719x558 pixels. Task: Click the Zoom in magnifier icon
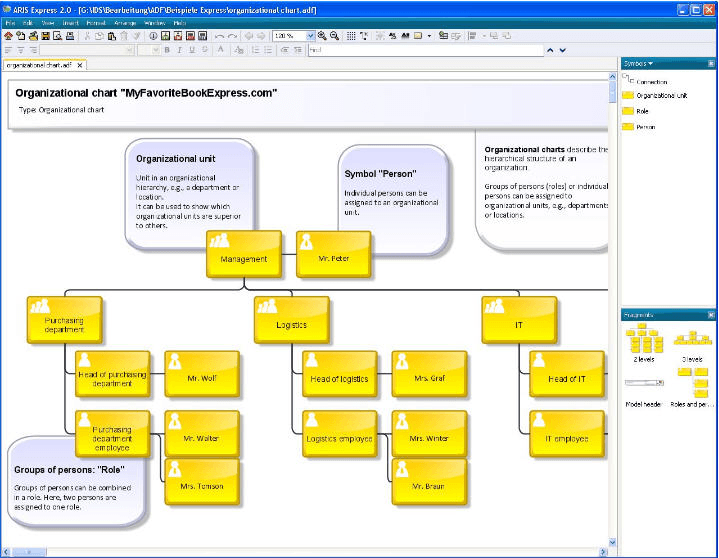(x=322, y=36)
